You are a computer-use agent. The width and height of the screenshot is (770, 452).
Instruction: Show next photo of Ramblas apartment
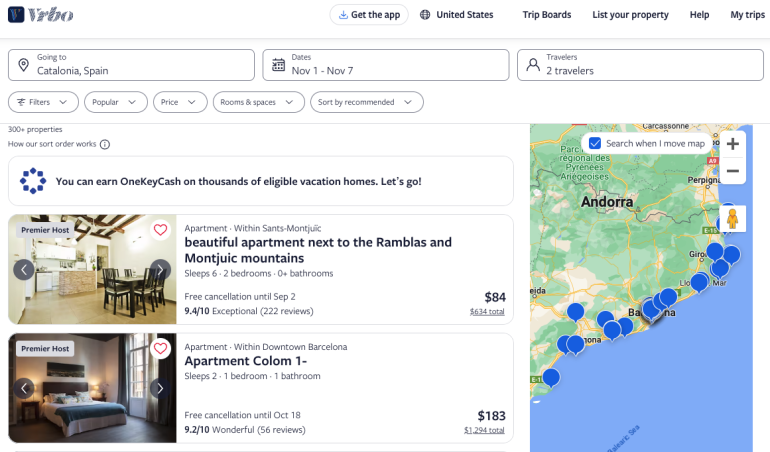click(160, 269)
